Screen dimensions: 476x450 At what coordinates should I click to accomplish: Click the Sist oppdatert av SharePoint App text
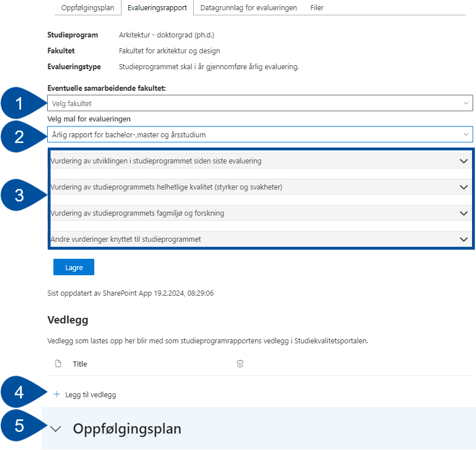pyautogui.click(x=130, y=293)
